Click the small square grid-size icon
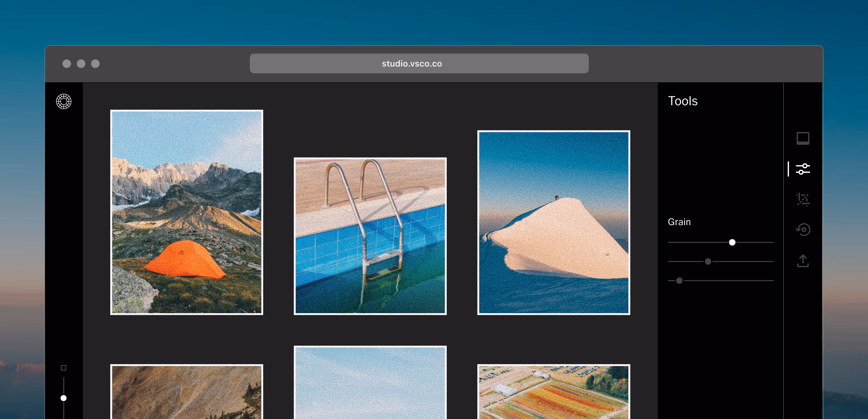This screenshot has height=419, width=868. point(63,368)
